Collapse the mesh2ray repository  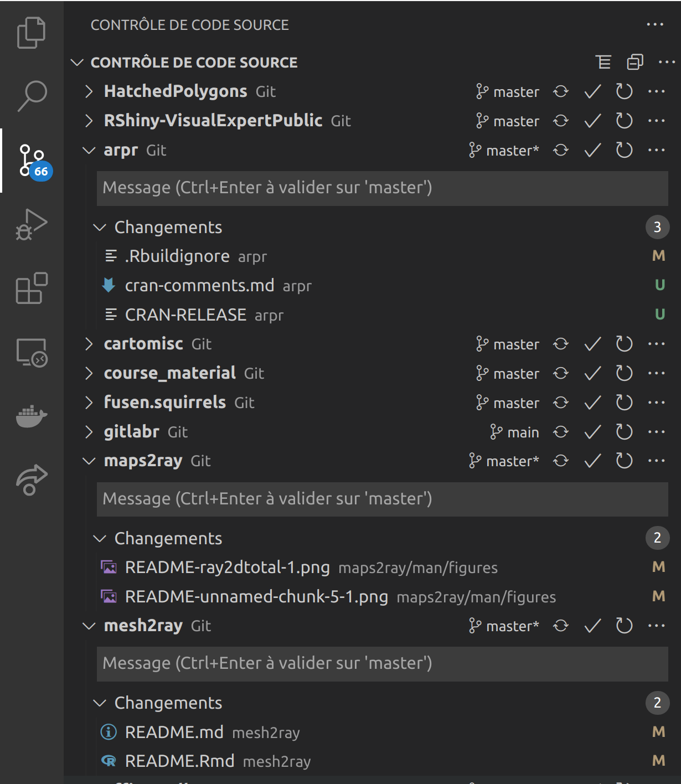[x=89, y=626]
